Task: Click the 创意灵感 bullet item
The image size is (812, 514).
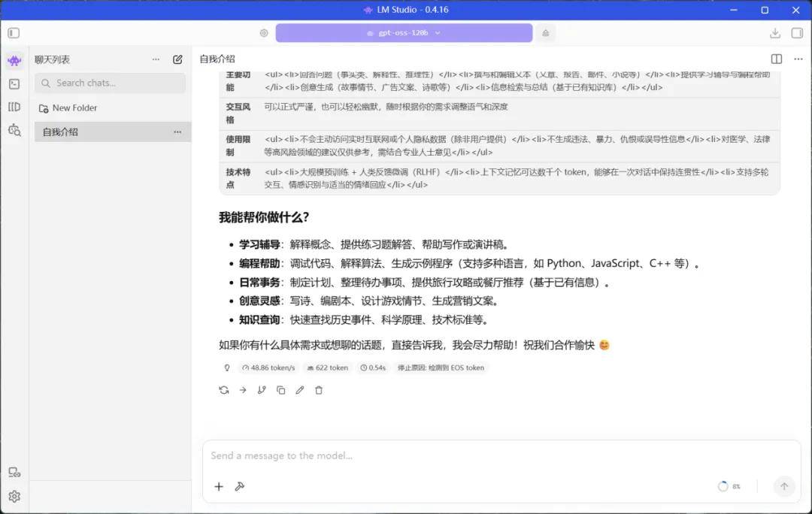Action: (369, 301)
